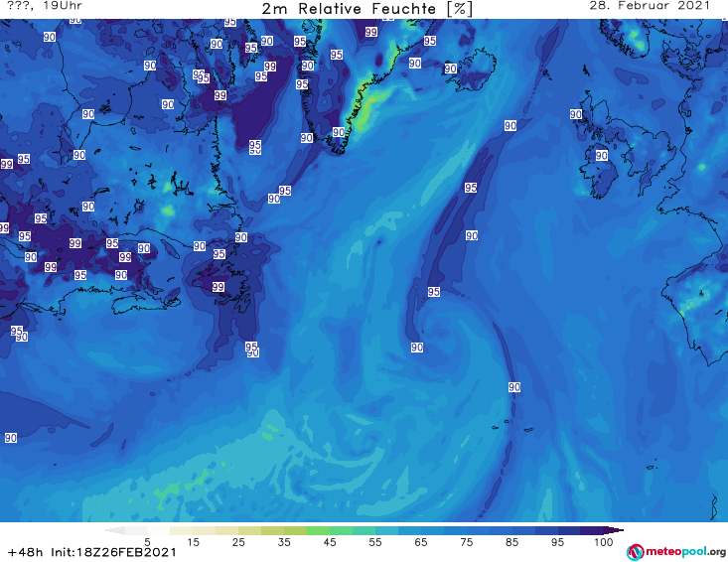Click the legend value '95'
The width and height of the screenshot is (728, 562).
point(557,542)
